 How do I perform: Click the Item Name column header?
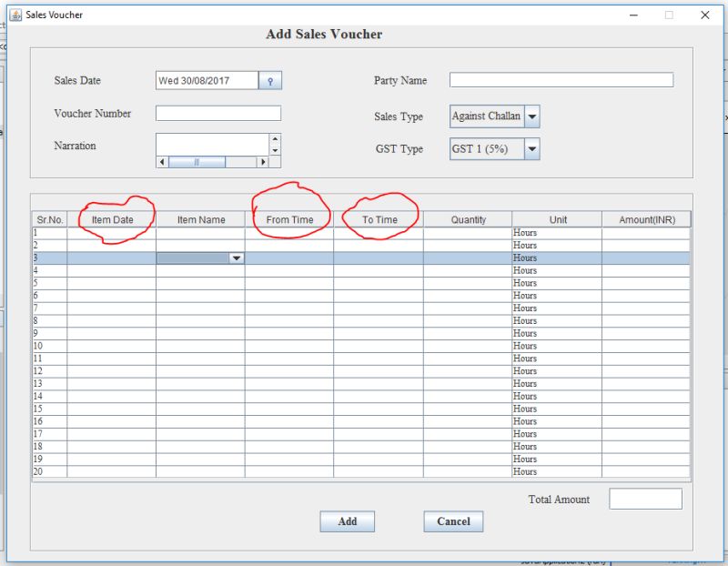[x=200, y=219]
